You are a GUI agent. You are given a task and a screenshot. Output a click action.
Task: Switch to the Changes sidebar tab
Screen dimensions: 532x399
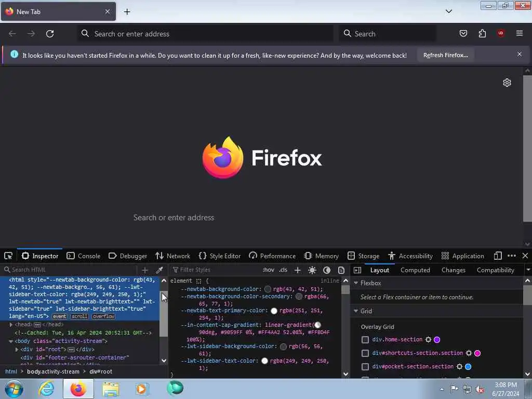point(453,270)
